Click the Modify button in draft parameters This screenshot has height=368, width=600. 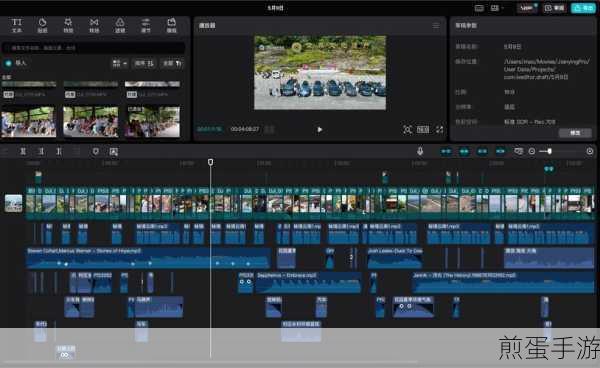tap(575, 133)
